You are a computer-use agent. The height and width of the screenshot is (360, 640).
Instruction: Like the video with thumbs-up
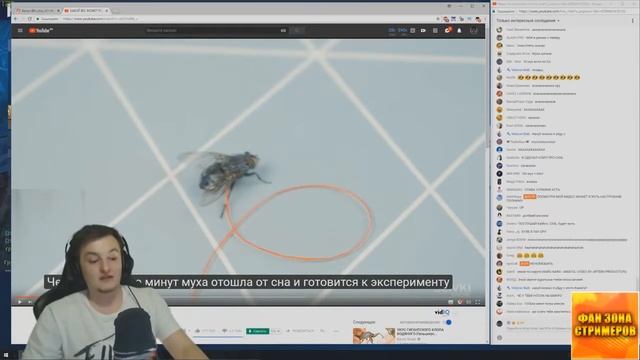pyautogui.click(x=198, y=331)
